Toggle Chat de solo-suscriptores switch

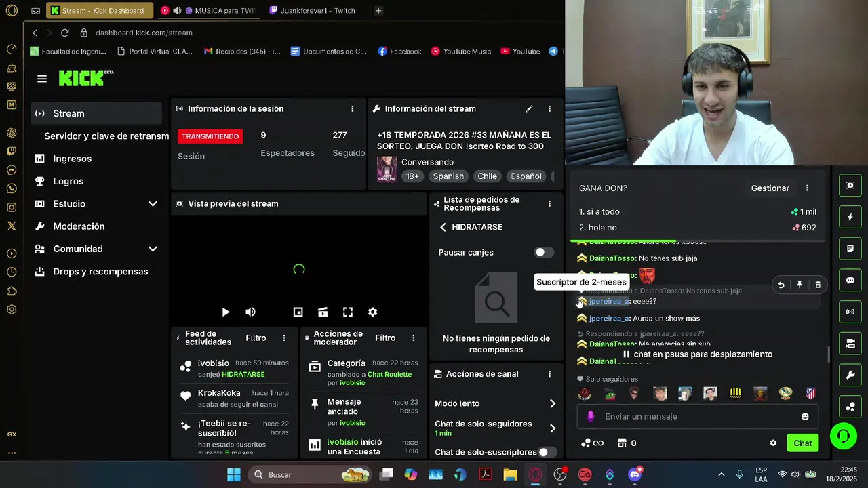pos(547,452)
